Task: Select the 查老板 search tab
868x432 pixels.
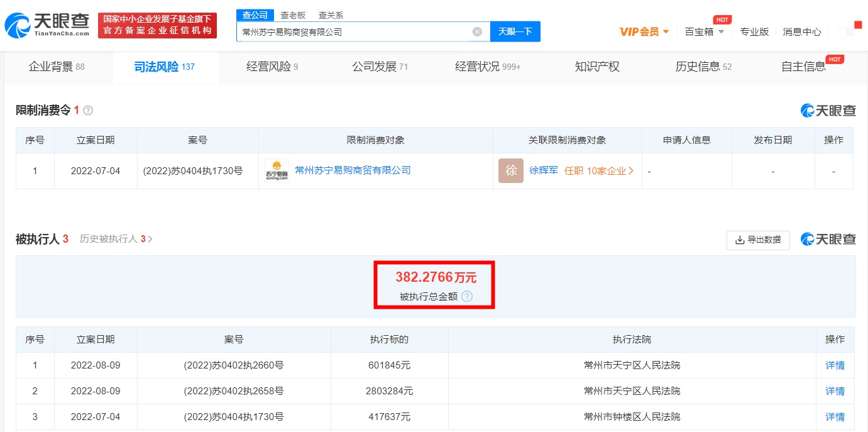Action: pyautogui.click(x=293, y=15)
